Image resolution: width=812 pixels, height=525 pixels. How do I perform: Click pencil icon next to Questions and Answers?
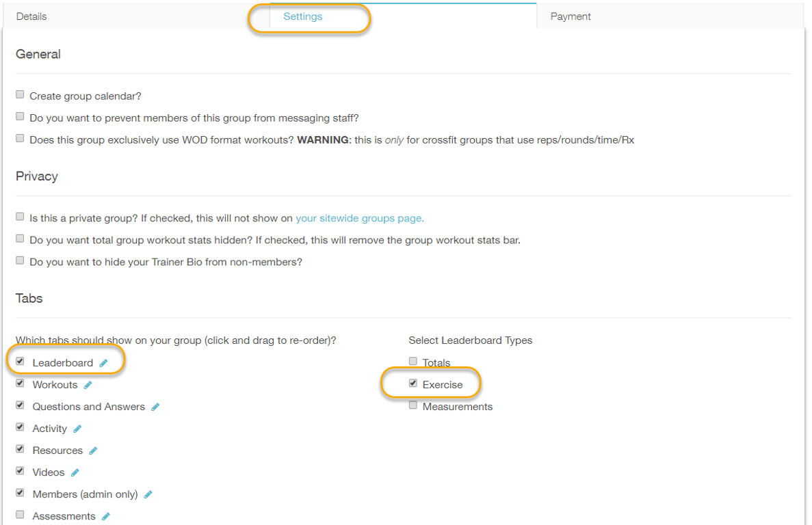(155, 407)
